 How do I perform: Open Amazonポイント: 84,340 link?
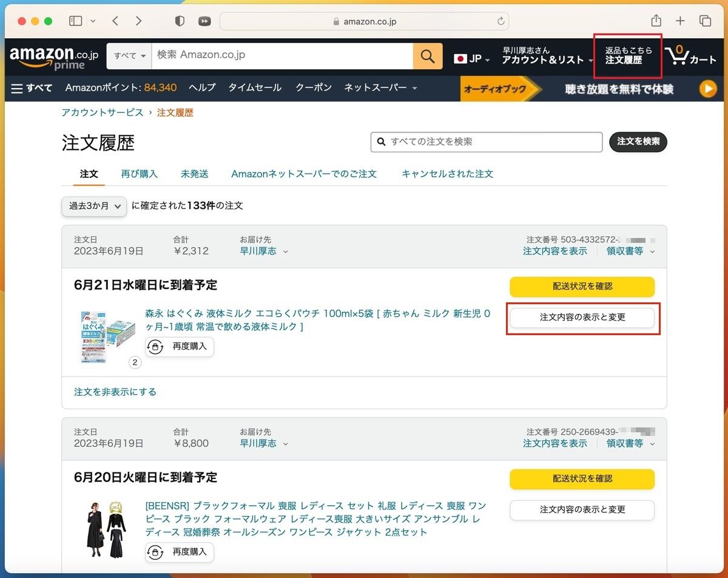(121, 88)
